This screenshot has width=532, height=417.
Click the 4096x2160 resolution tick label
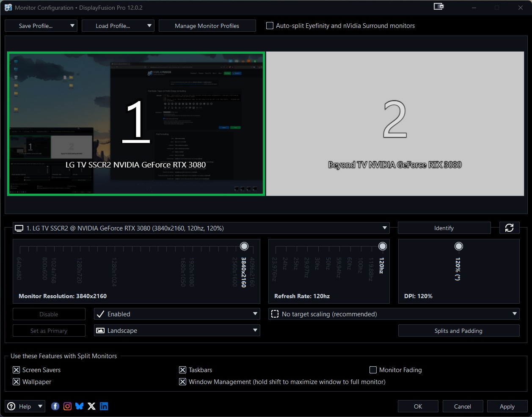252,272
